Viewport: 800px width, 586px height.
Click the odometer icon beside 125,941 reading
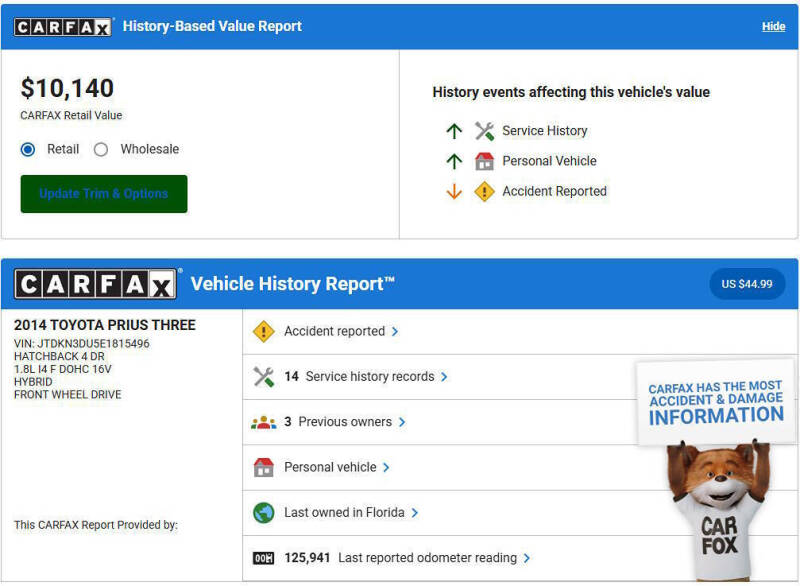pyautogui.click(x=263, y=558)
